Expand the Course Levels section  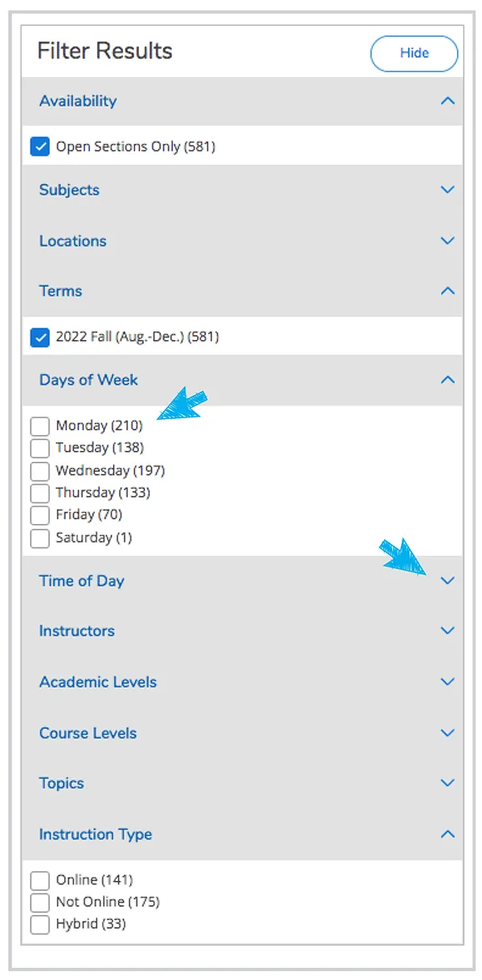pyautogui.click(x=447, y=733)
